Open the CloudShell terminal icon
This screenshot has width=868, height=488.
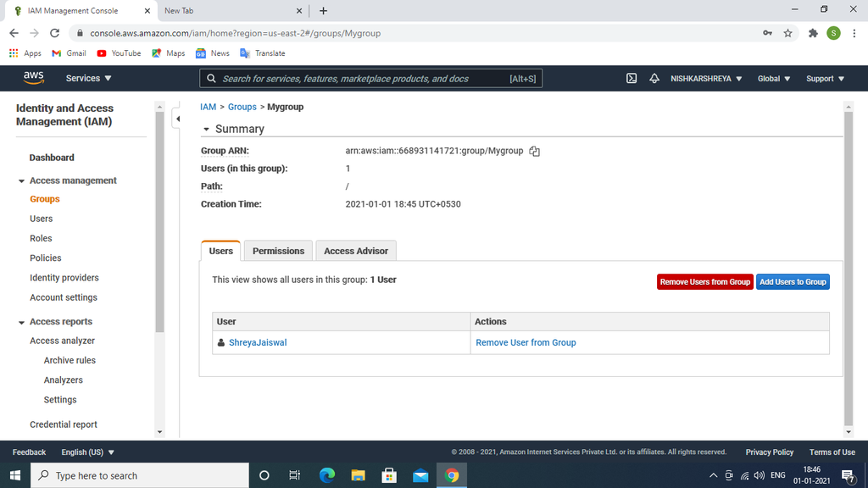pyautogui.click(x=631, y=78)
